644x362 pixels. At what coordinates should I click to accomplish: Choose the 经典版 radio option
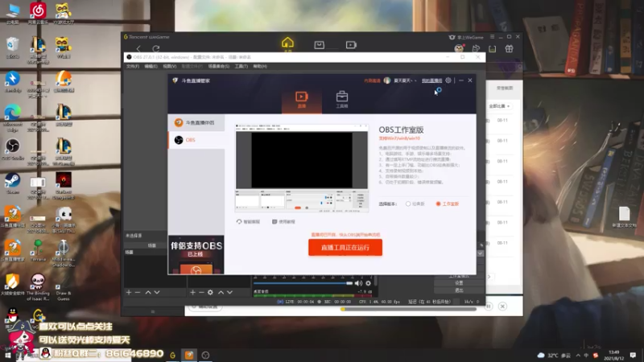coord(415,204)
